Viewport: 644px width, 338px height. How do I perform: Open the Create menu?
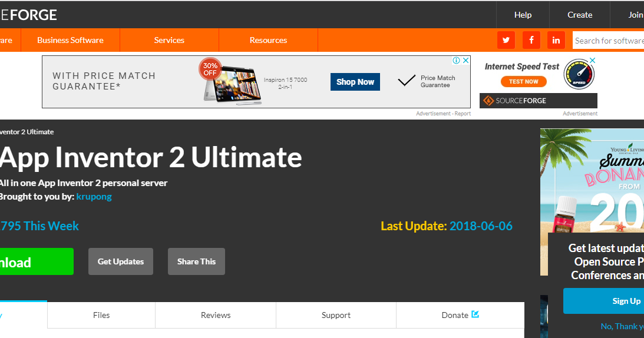[x=580, y=15]
